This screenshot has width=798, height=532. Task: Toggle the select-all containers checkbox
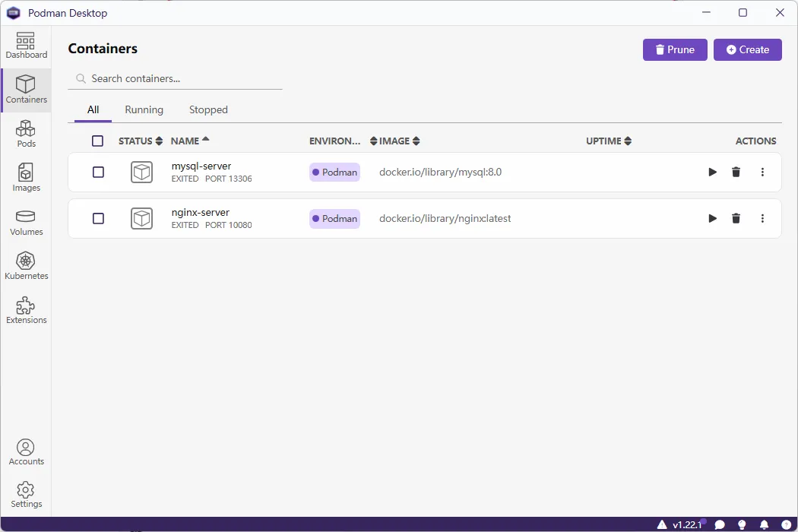click(97, 141)
